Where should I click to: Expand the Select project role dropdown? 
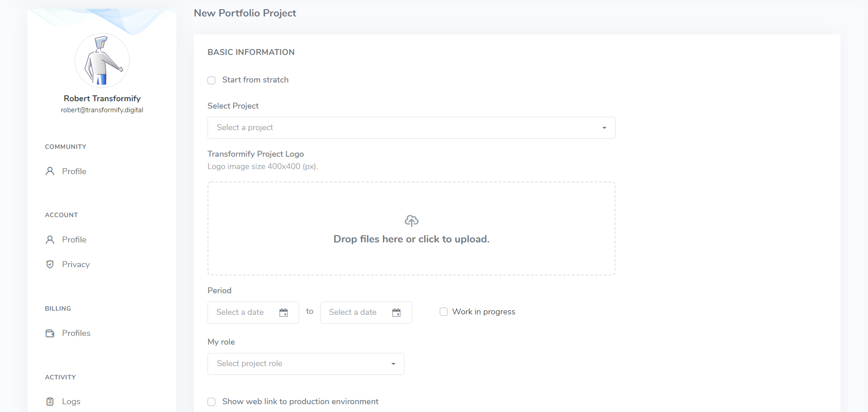coord(306,364)
